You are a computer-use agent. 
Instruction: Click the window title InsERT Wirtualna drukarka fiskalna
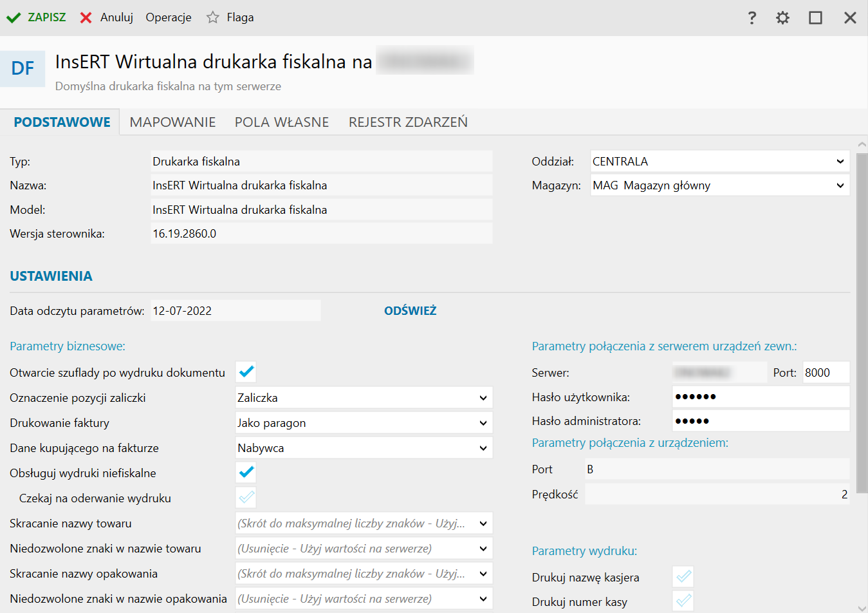tap(214, 62)
